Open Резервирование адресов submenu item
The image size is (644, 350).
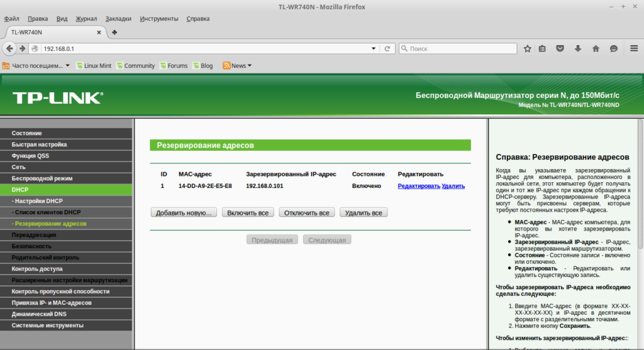point(66,224)
